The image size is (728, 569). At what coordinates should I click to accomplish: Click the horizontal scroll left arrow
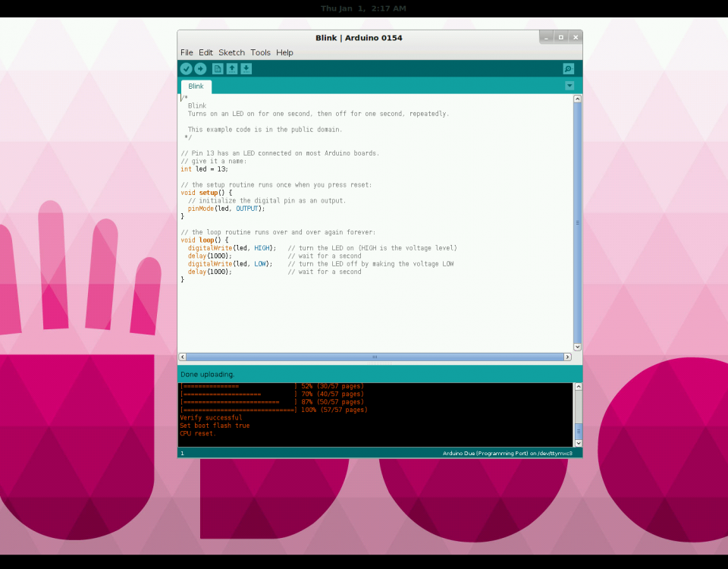point(183,357)
